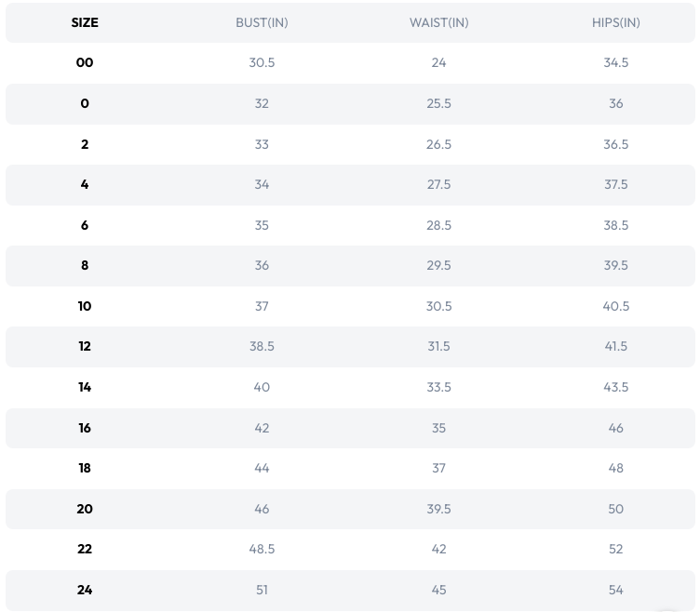This screenshot has height=612, width=700.
Task: Select the size 16 row label
Action: pyautogui.click(x=85, y=428)
